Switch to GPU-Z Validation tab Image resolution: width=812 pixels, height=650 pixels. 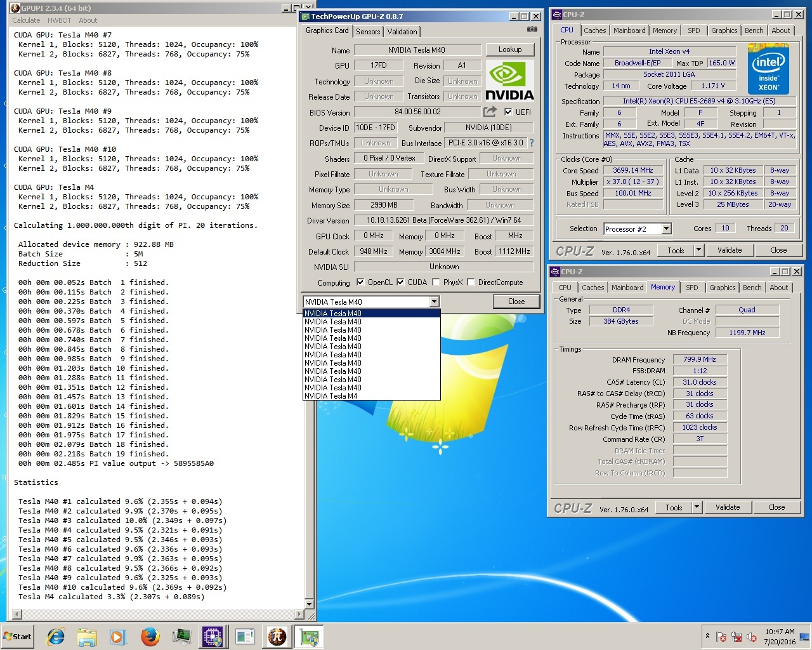point(402,31)
